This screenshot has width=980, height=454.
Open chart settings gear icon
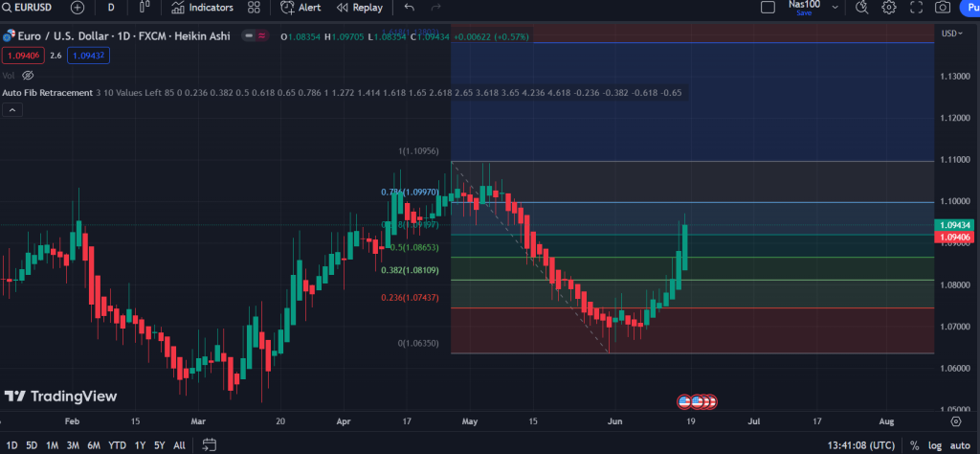pos(889,8)
